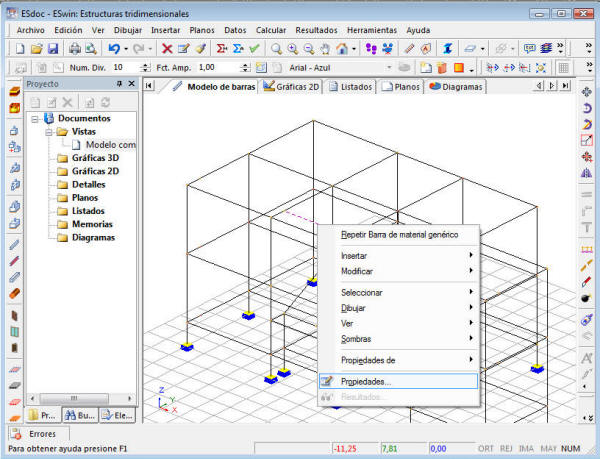
Task: Zoom out with the minus magnifier
Action: pos(309,49)
